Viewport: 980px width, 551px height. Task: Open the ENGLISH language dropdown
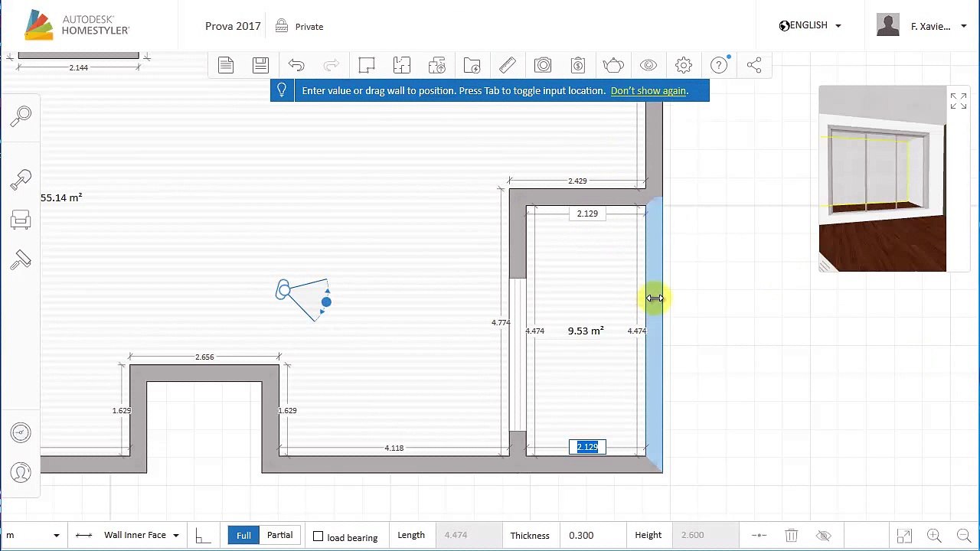811,26
